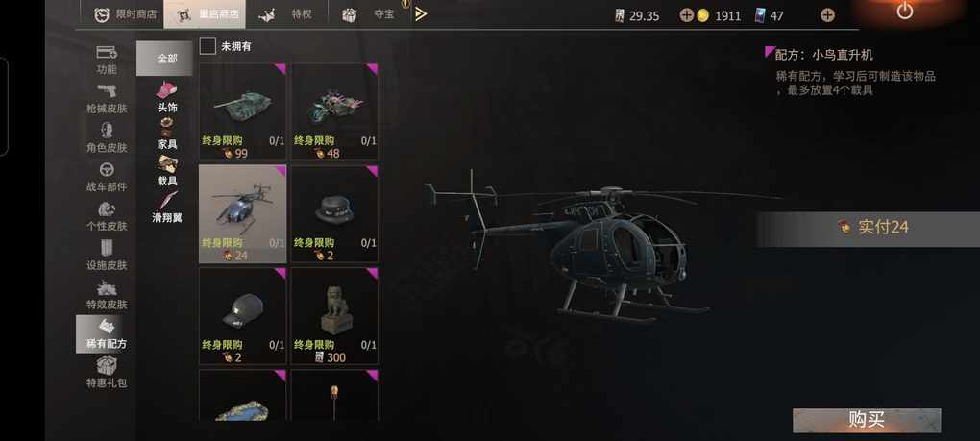This screenshot has height=441, width=980.
Task: Click the 购买 purchase button
Action: coord(867,421)
